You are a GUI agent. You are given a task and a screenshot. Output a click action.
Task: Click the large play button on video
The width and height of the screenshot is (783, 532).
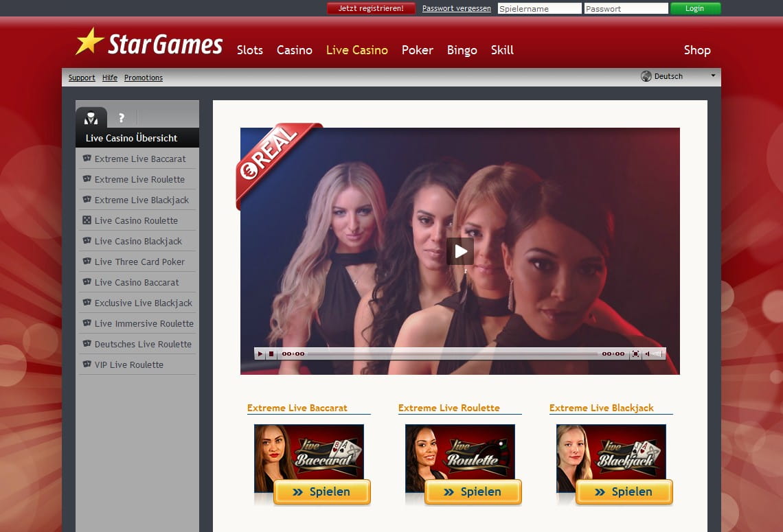point(460,251)
